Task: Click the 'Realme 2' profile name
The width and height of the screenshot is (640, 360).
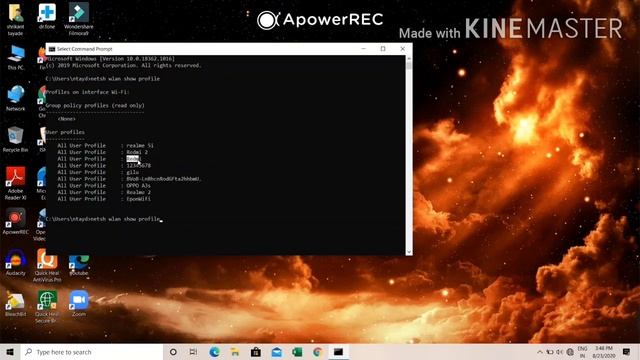Action: pyautogui.click(x=139, y=192)
